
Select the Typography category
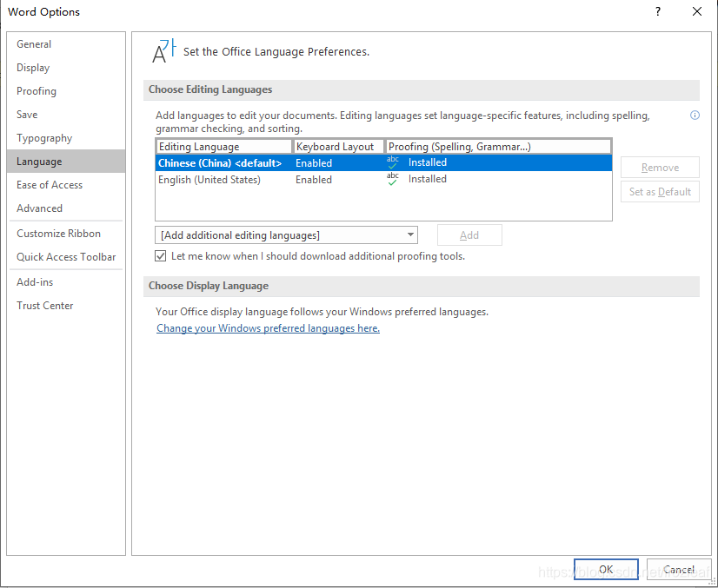[x=66, y=138]
